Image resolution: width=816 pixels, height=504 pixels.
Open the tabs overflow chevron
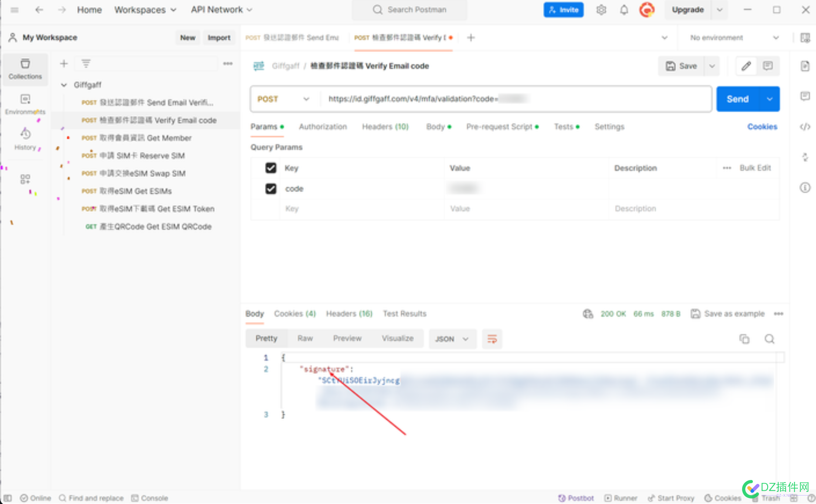664,37
